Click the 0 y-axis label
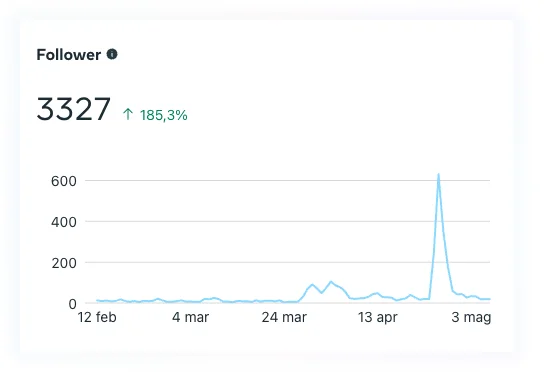554x392 pixels. point(72,304)
